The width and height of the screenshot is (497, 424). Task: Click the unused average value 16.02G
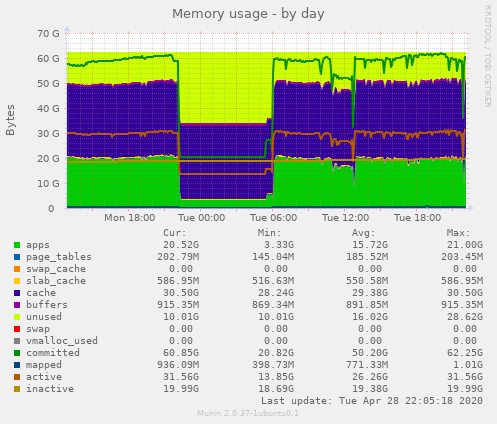click(x=370, y=317)
